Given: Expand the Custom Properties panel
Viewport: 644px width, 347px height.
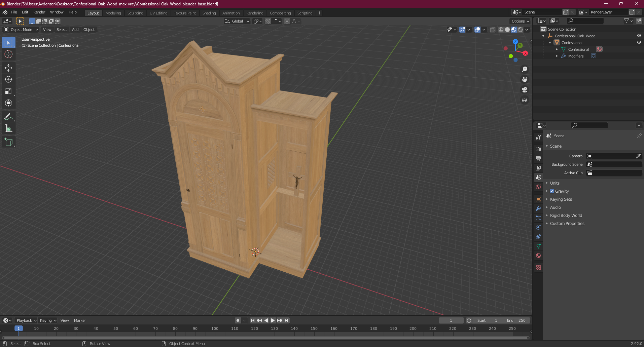Looking at the screenshot, I should [567, 223].
